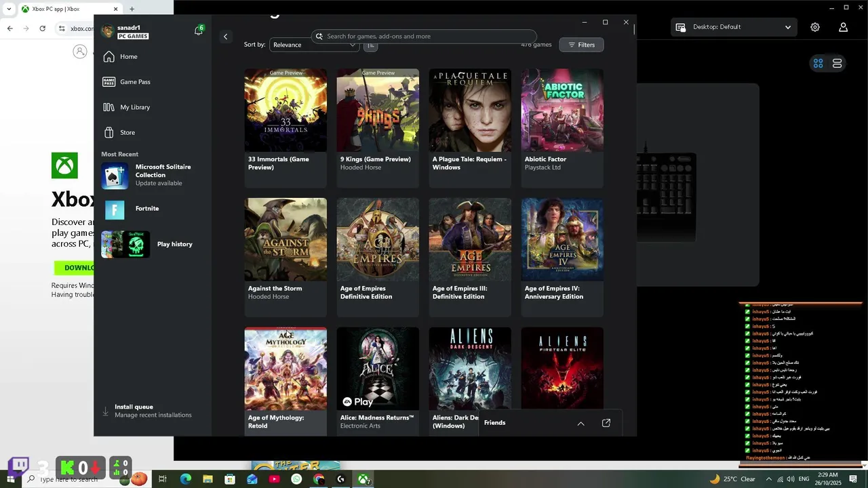The height and width of the screenshot is (488, 868).
Task: Open 9 Kings game card
Action: [378, 127]
